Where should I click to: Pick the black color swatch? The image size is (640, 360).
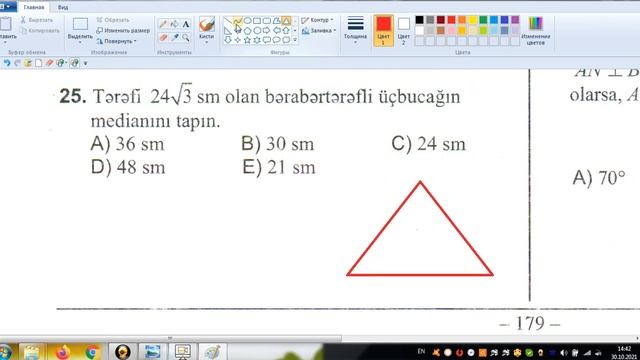420,20
